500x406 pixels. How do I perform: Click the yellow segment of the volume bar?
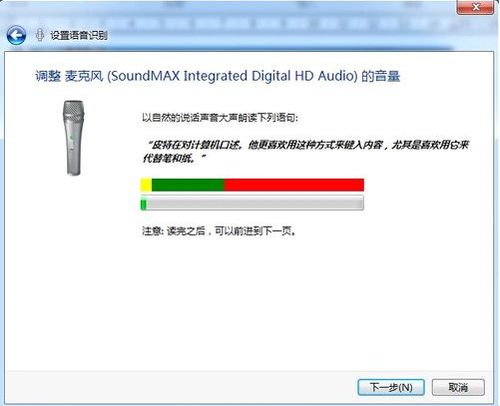pos(146,185)
